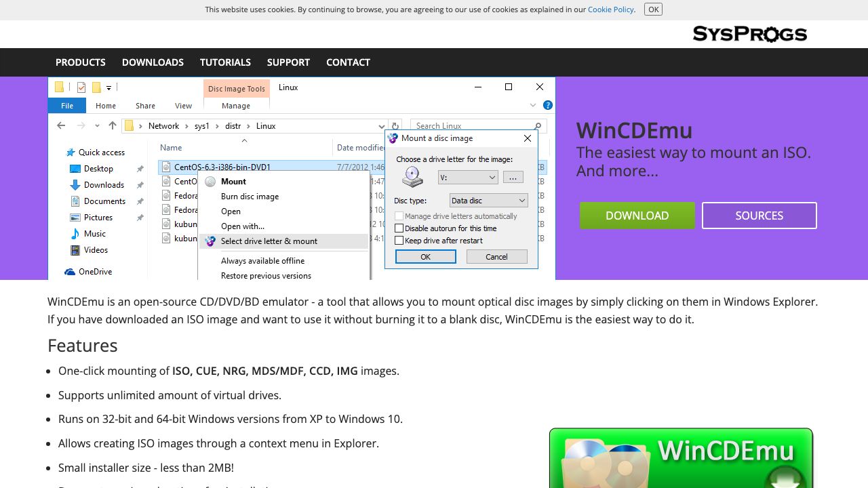
Task: Click the Pictures icon in navigation pane
Action: (x=75, y=218)
